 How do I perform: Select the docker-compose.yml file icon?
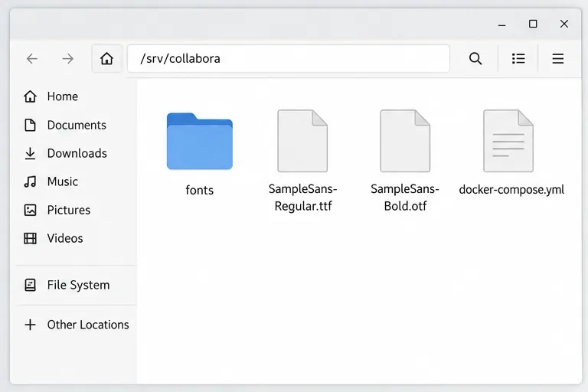tap(508, 141)
